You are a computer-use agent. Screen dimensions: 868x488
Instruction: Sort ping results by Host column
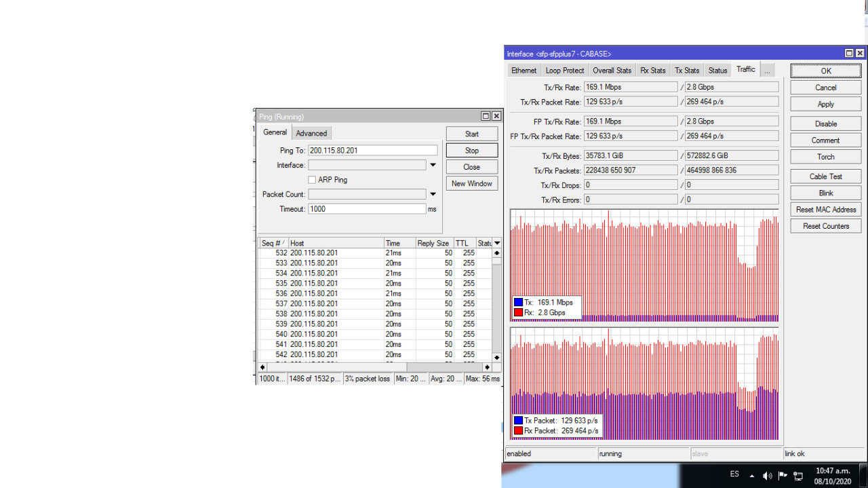[x=335, y=243]
